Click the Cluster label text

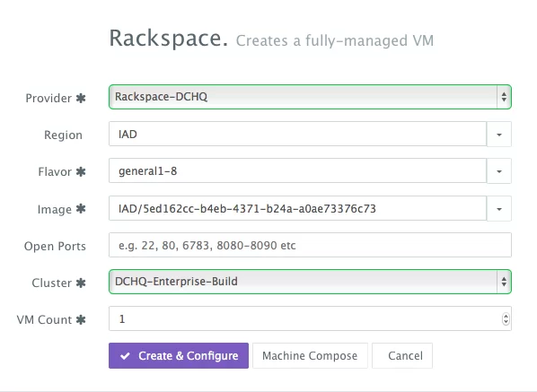pyautogui.click(x=52, y=283)
